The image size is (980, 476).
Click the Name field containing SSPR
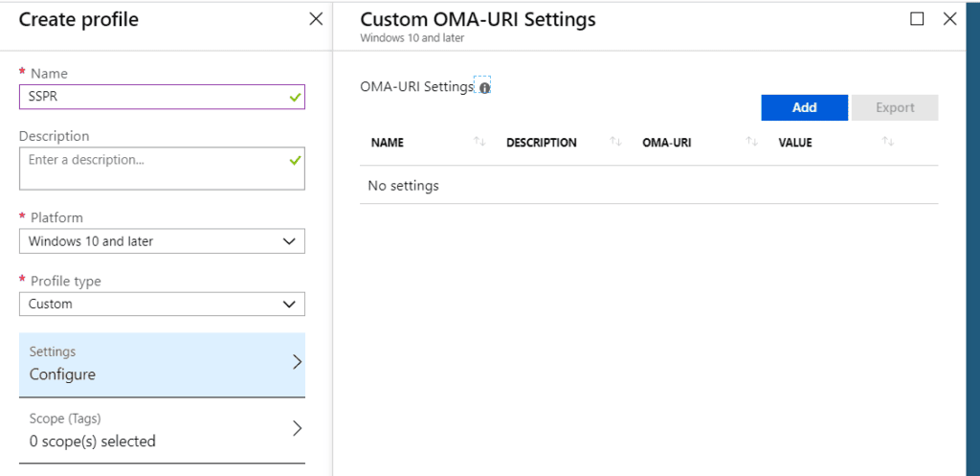coord(162,97)
